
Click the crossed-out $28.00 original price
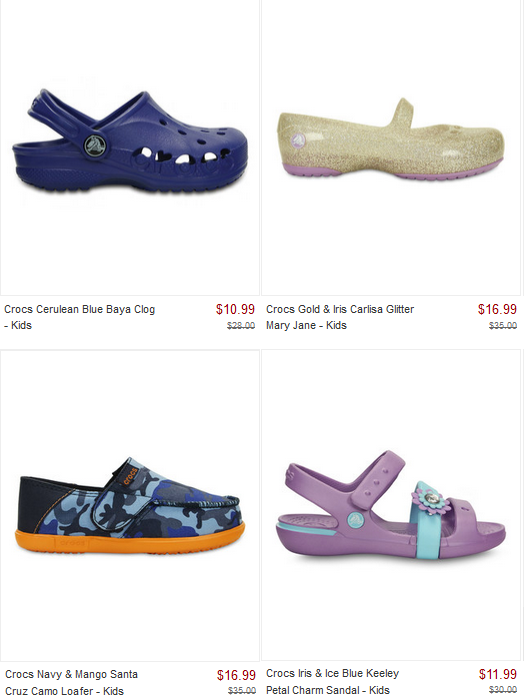[x=241, y=325]
